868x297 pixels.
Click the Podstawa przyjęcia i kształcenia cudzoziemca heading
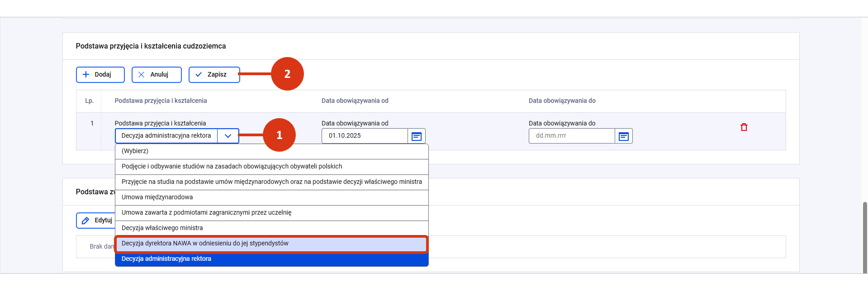coord(151,46)
